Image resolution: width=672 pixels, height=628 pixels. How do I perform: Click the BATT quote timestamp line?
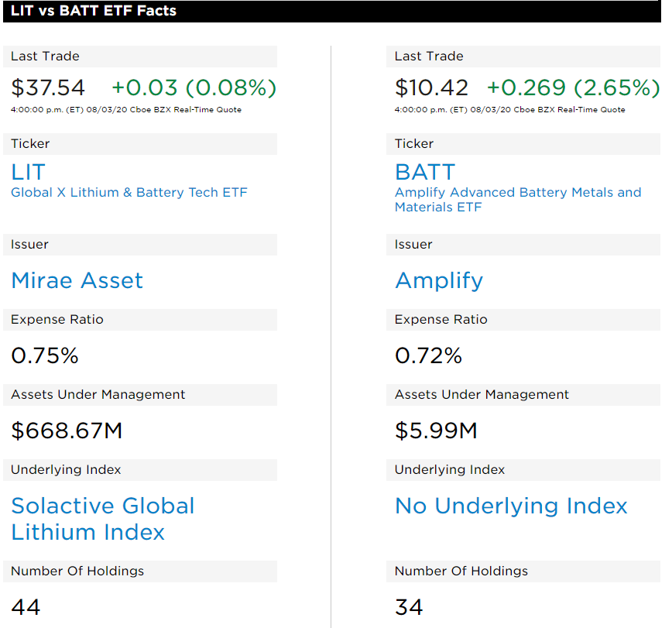pos(510,110)
